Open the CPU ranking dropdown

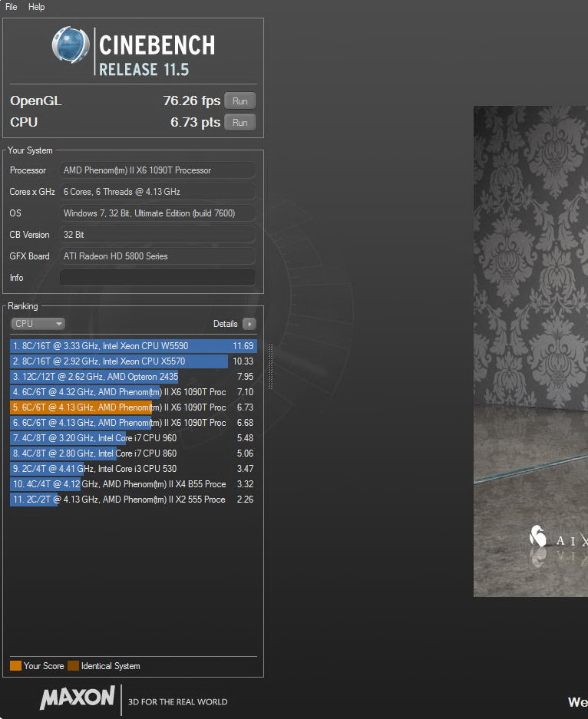tap(38, 324)
